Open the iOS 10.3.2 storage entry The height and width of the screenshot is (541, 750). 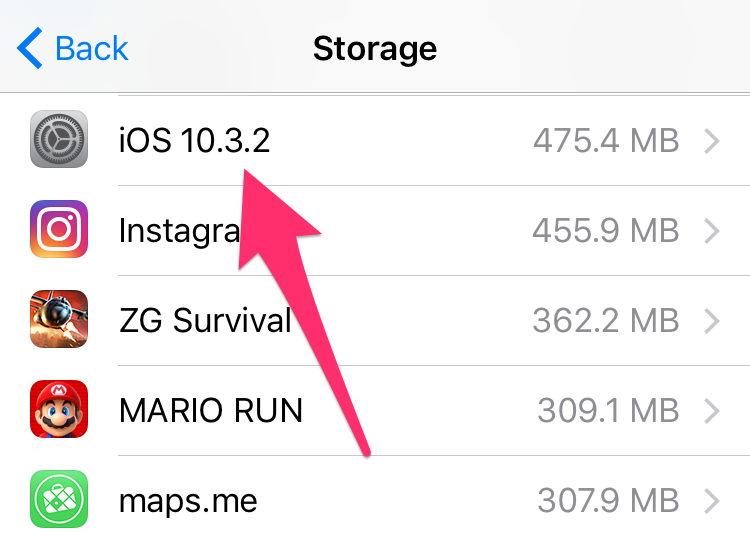click(194, 141)
